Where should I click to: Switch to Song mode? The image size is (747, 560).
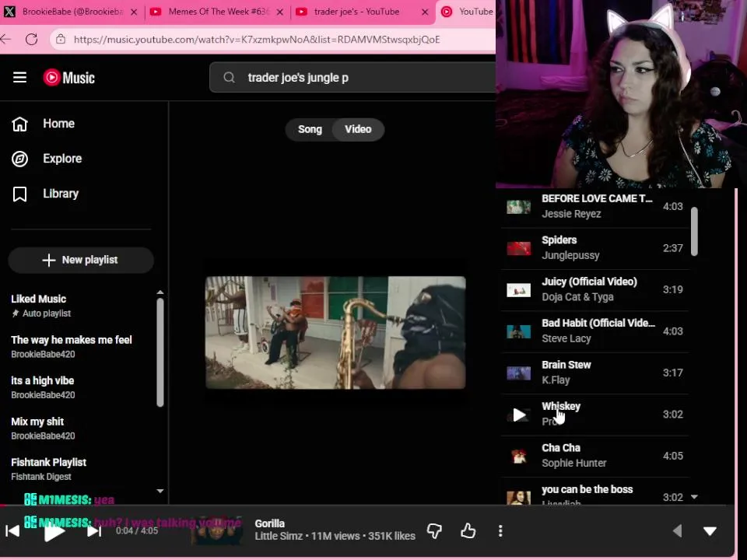point(310,130)
